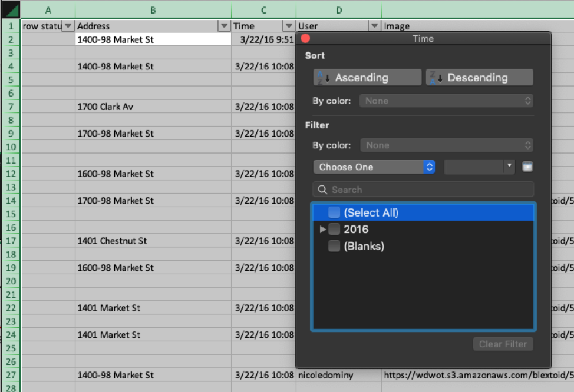Viewport: 574px width, 392px height.
Task: Open the Choose One comparison dropdown
Action: [374, 167]
